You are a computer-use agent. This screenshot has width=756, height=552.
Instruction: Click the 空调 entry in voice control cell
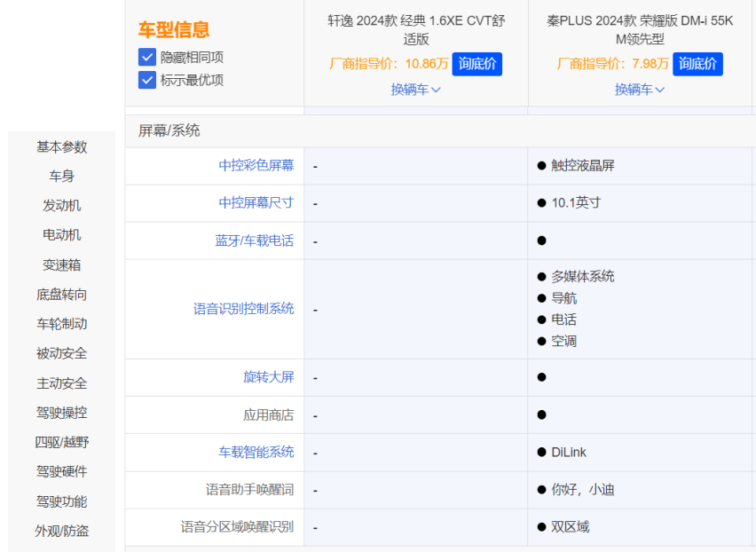coord(563,341)
